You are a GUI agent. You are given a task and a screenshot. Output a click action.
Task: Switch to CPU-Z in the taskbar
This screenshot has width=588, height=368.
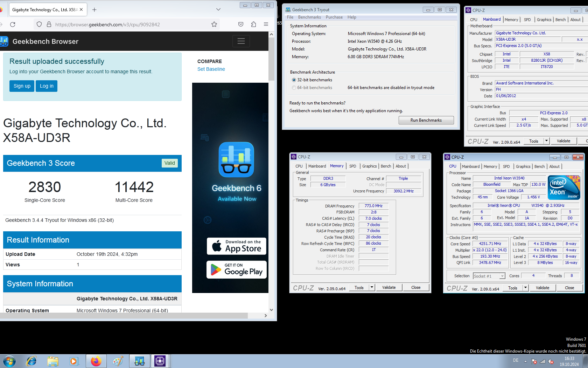tap(160, 361)
